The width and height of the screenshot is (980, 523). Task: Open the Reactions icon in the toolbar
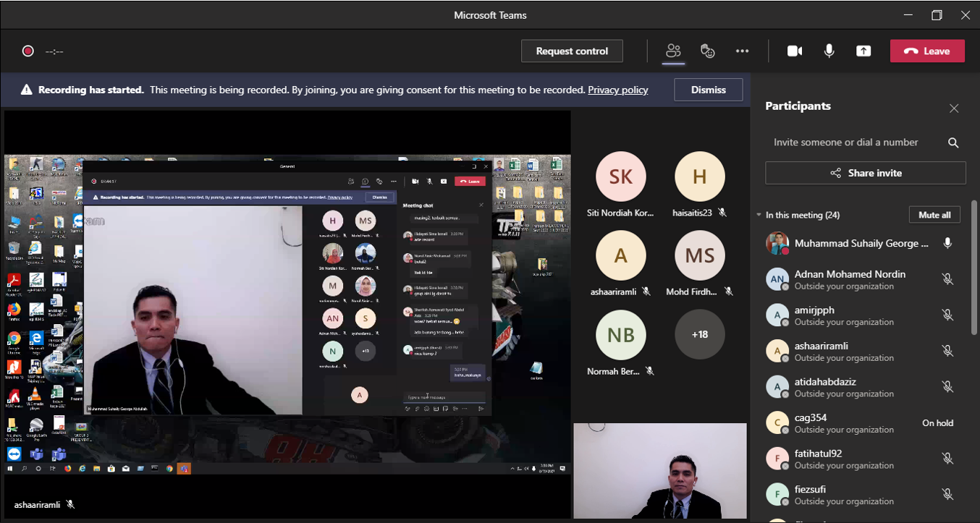707,51
